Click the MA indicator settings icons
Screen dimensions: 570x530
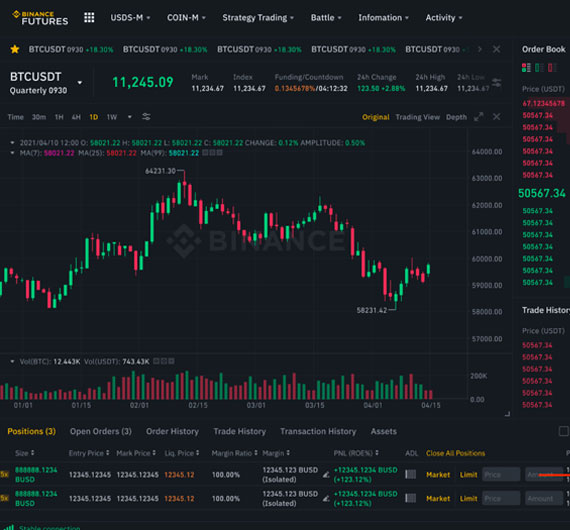click(x=212, y=153)
